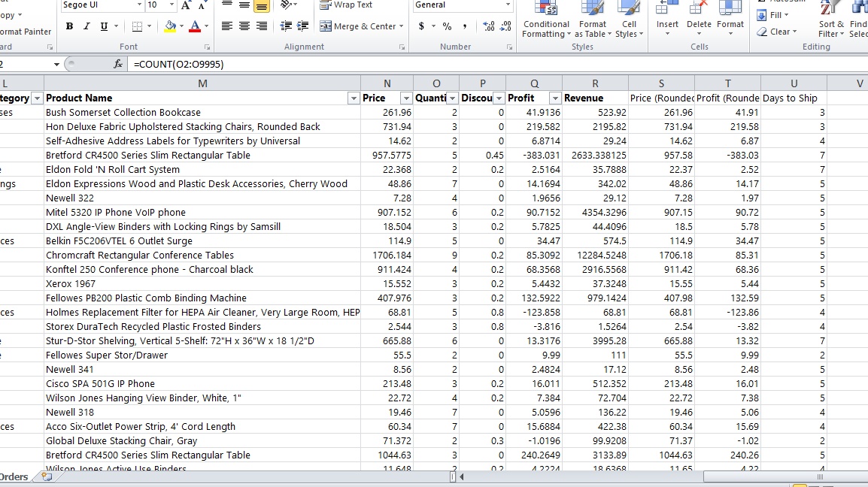Viewport: 868px width, 487px height.
Task: Open the Discount column filter dropdown
Action: (x=499, y=98)
